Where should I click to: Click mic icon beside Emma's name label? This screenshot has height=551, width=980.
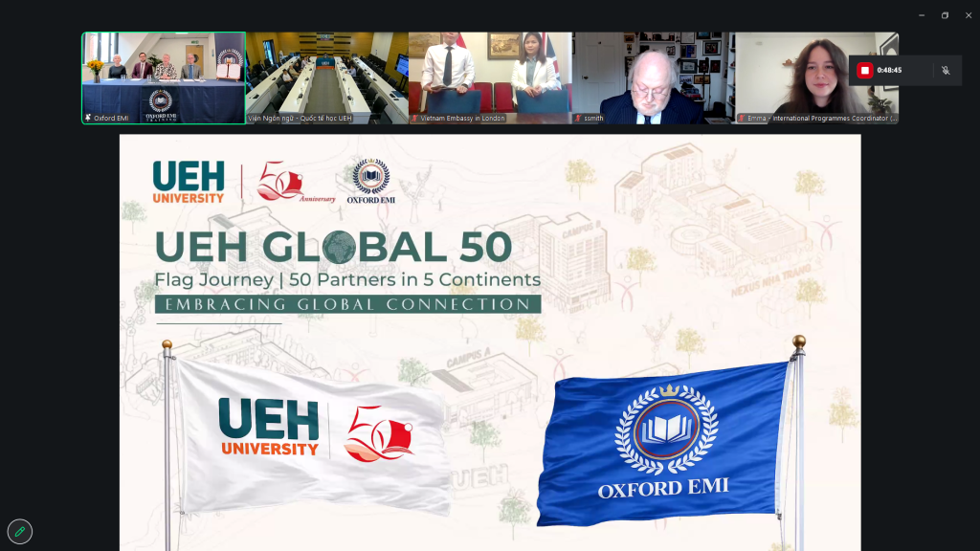[742, 119]
